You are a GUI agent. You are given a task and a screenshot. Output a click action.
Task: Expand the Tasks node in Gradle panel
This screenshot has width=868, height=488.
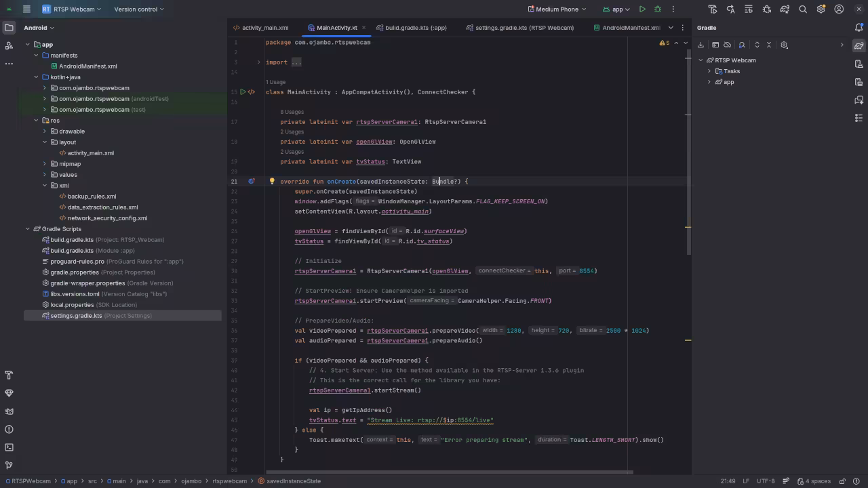(x=709, y=71)
